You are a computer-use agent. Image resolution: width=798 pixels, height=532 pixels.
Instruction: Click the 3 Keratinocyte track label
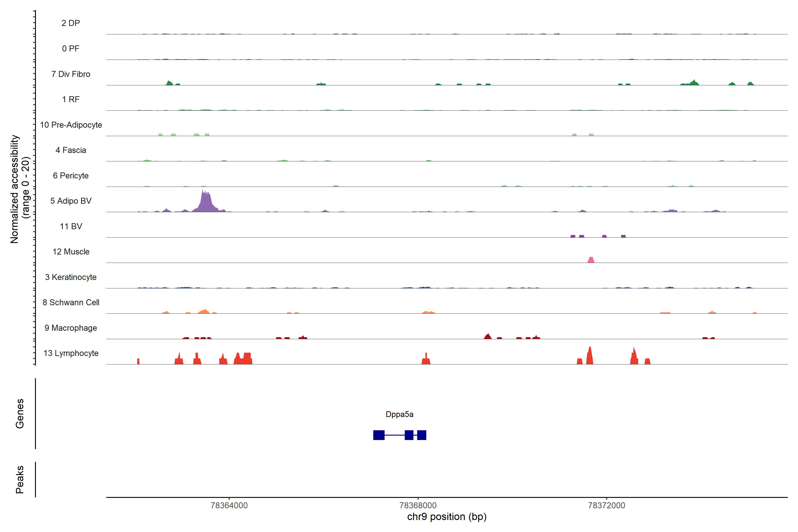[x=71, y=277]
